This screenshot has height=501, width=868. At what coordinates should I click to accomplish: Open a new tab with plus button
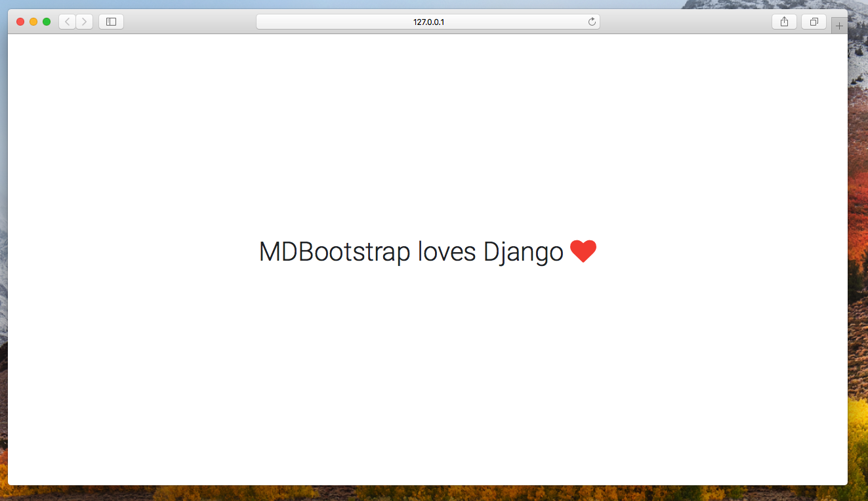tap(839, 26)
